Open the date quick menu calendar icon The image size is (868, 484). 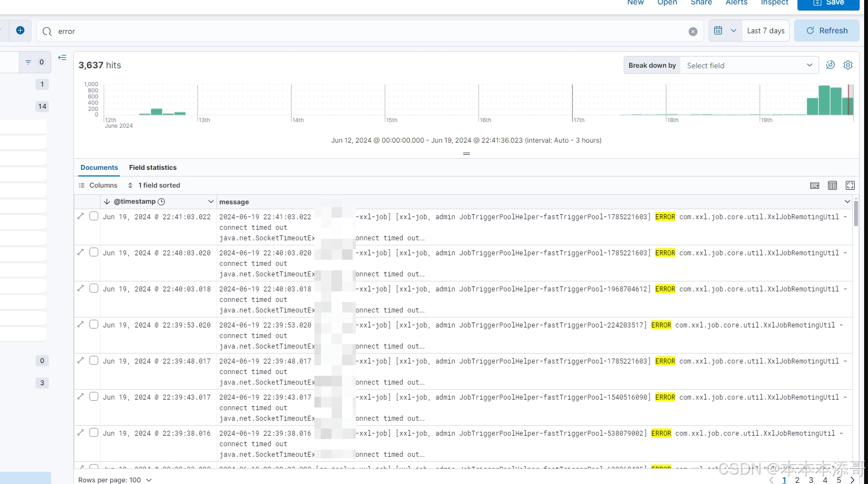tap(718, 31)
